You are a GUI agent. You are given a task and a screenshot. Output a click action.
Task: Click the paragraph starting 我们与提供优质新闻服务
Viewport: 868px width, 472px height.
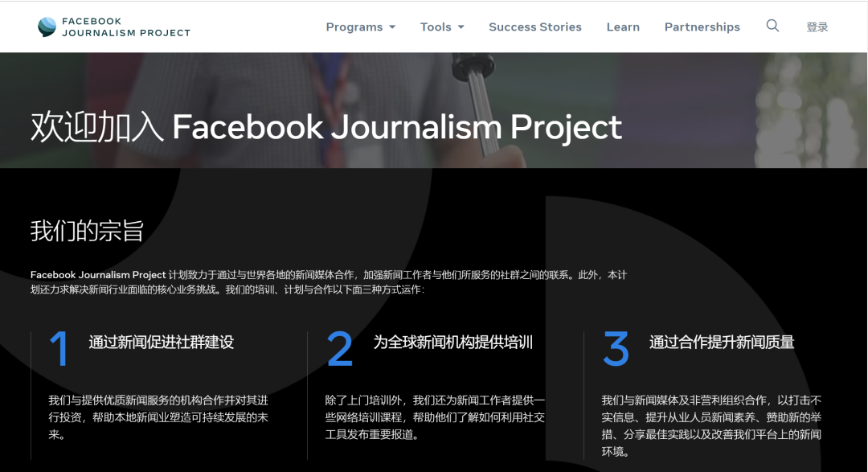(158, 417)
